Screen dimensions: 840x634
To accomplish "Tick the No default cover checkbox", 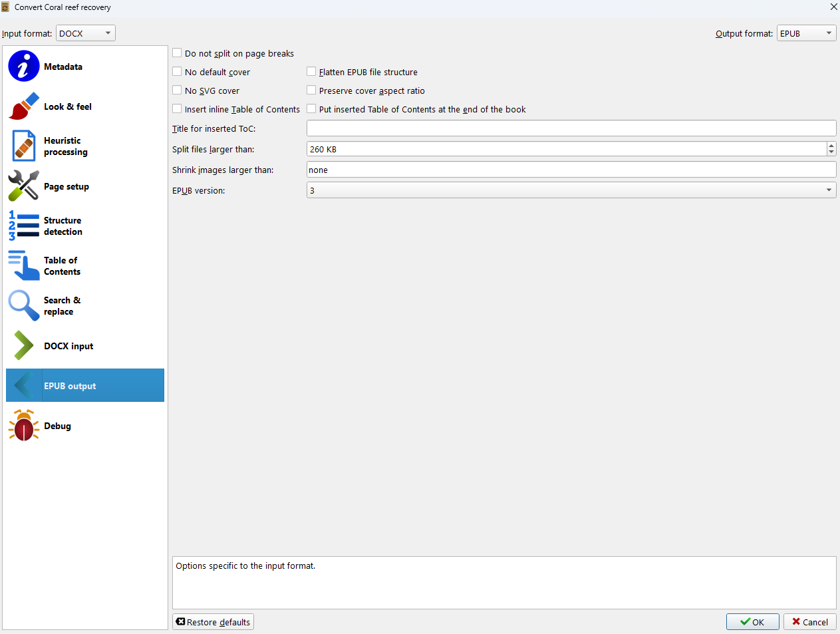I will click(x=178, y=72).
